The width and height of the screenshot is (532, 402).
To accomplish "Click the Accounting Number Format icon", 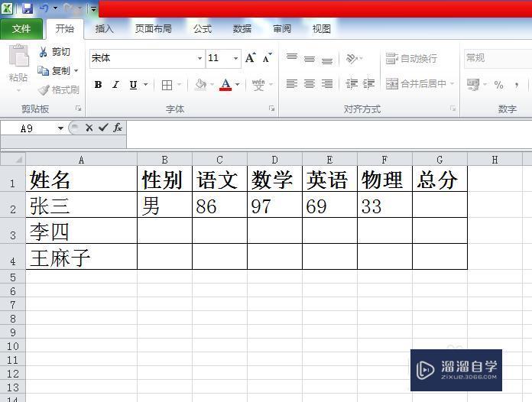I will point(472,85).
